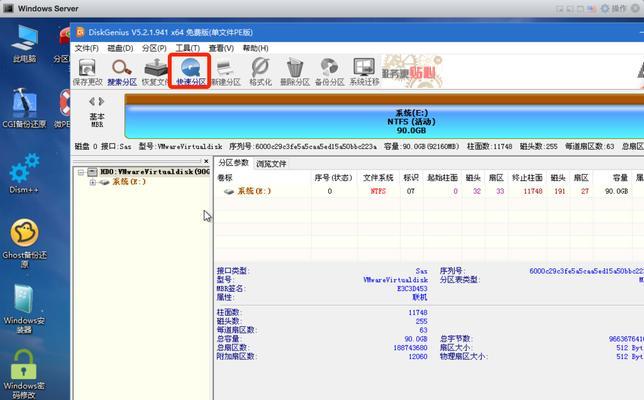This screenshot has height=400, width=644.
Task: Click the E3C3D453 MBR signature value
Action: [x=412, y=288]
